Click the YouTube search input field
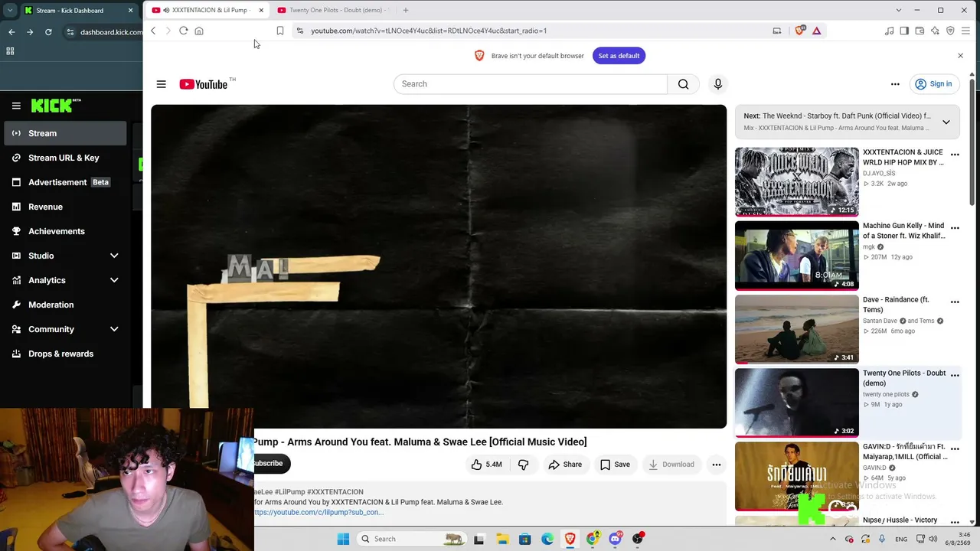Screen dimensions: 980x551 531,84
